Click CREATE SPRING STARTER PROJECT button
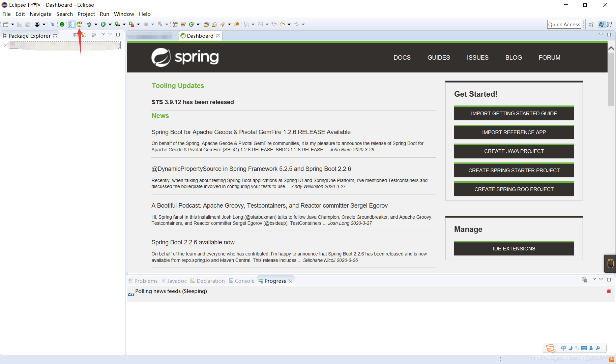616x364 pixels. point(514,170)
